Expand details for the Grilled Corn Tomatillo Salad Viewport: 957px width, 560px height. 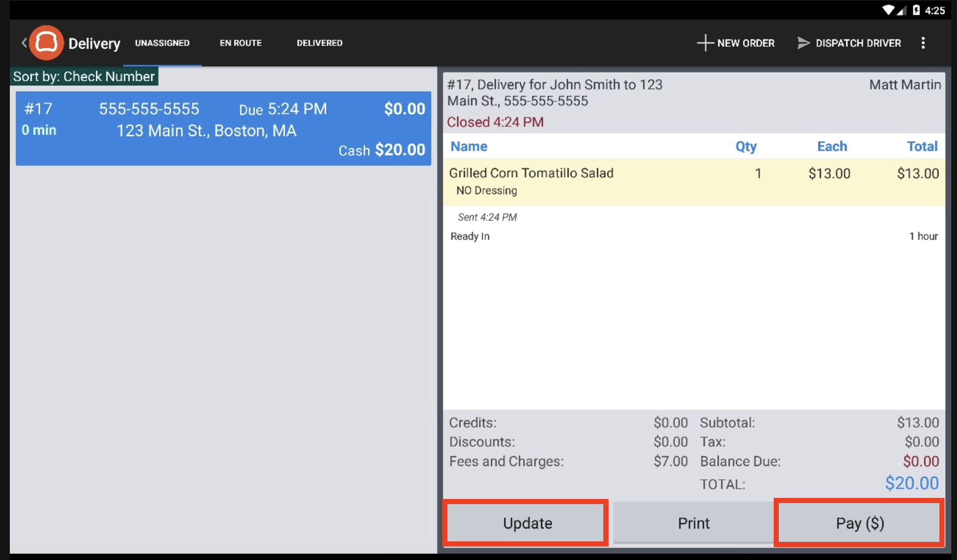click(531, 173)
